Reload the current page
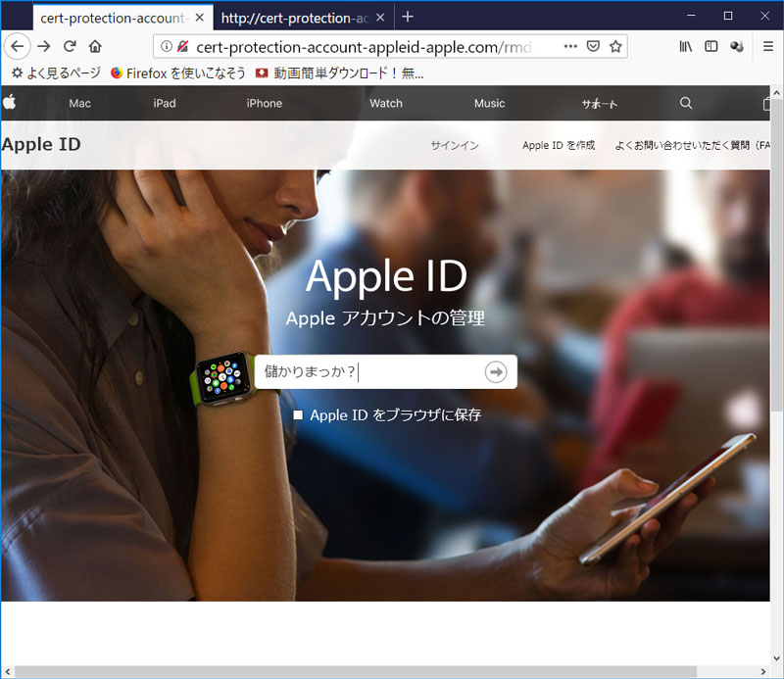Screen dimensions: 784x679 point(70,46)
